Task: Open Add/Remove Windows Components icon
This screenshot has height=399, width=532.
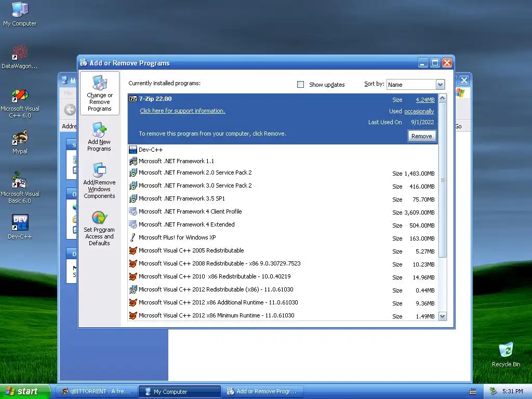Action: click(x=99, y=180)
